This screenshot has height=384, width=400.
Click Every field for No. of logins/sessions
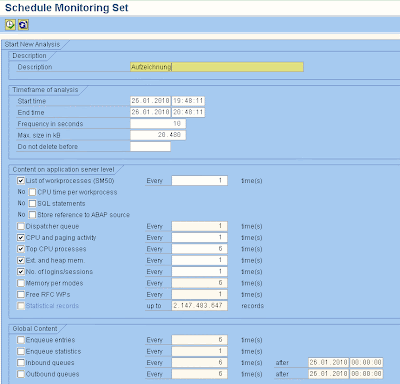point(199,272)
